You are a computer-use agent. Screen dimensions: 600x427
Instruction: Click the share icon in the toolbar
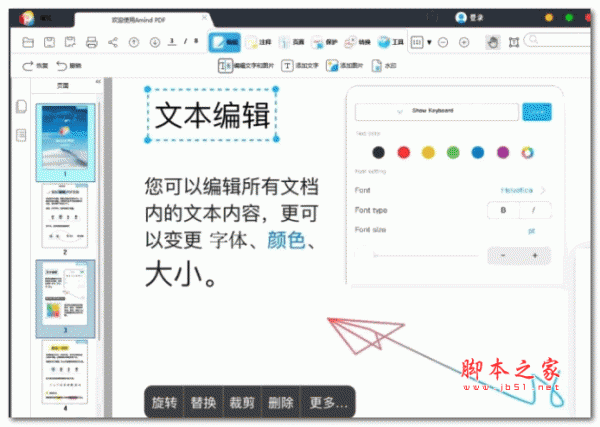113,42
